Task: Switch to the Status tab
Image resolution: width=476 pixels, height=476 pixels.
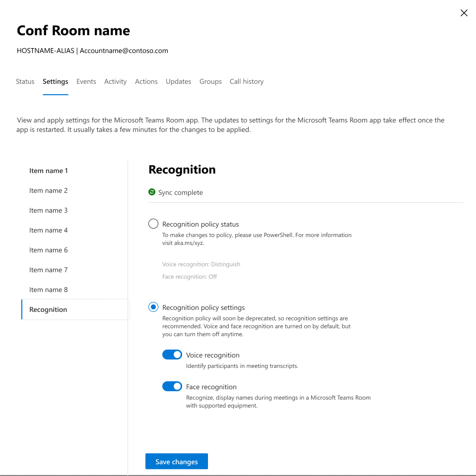Action: pos(25,81)
